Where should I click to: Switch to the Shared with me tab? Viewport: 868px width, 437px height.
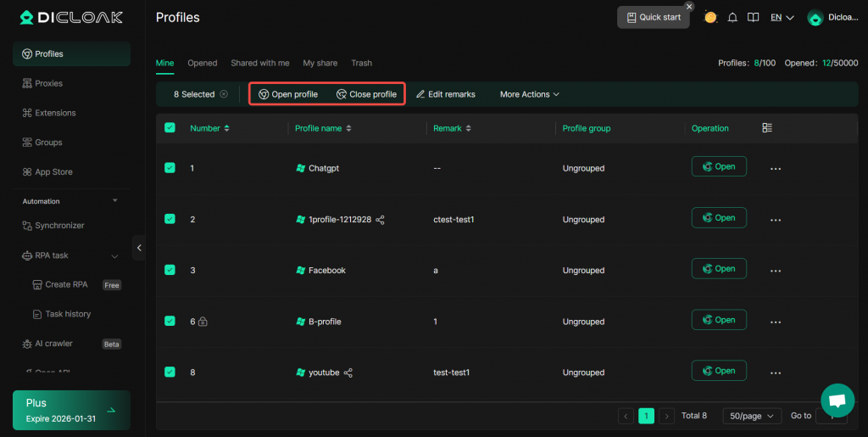click(x=259, y=63)
